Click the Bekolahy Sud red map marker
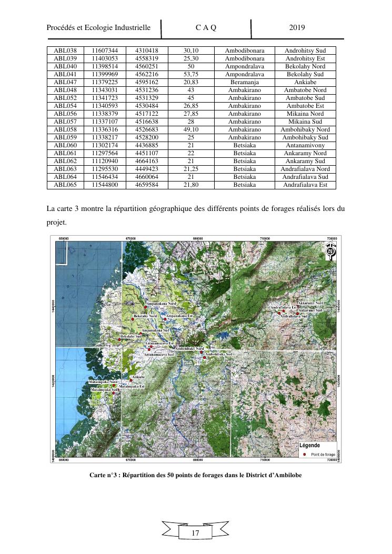 pos(119,339)
